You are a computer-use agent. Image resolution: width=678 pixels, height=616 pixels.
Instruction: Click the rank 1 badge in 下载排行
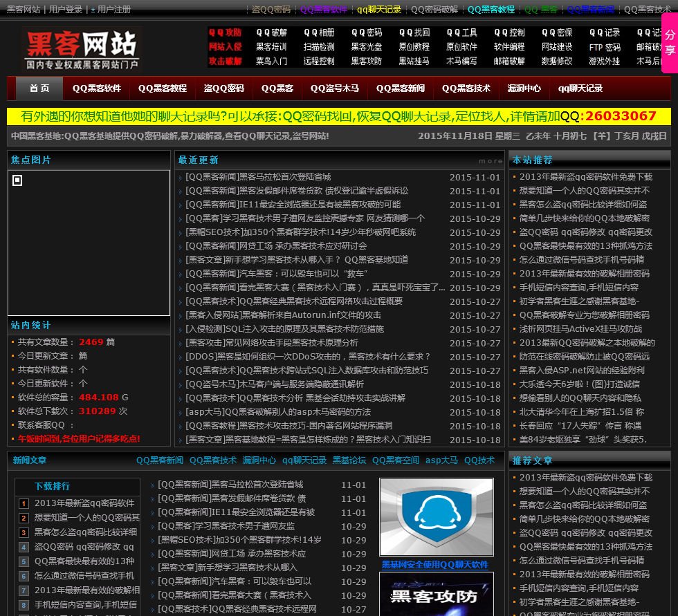coord(24,503)
